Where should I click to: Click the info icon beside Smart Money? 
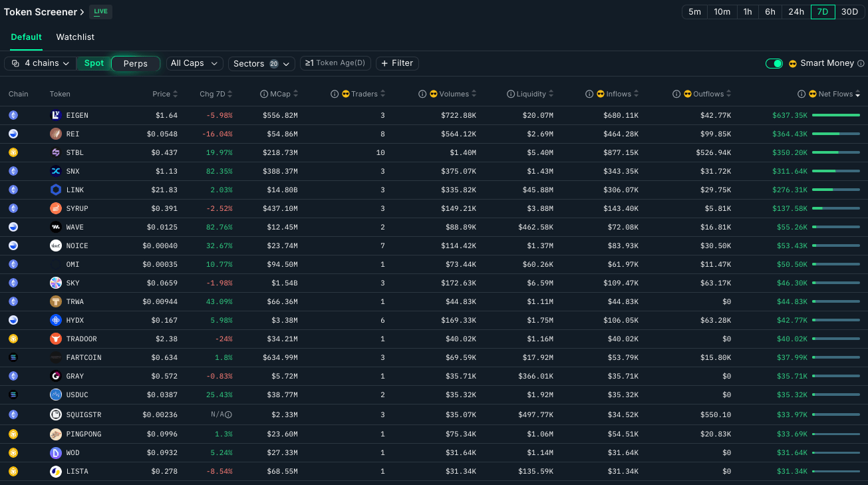click(861, 63)
